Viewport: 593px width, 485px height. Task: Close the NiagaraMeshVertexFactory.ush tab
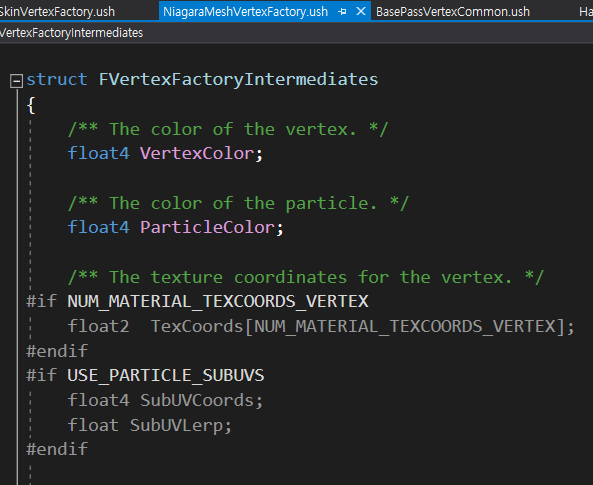tap(361, 11)
